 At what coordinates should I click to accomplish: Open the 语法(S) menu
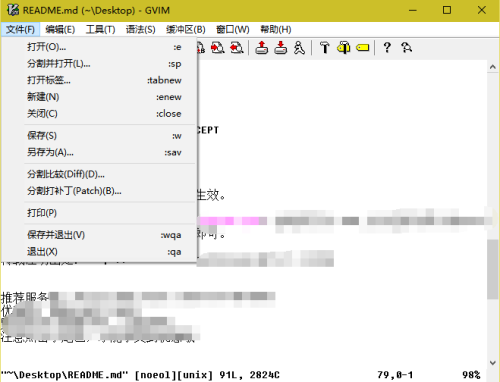click(140, 29)
